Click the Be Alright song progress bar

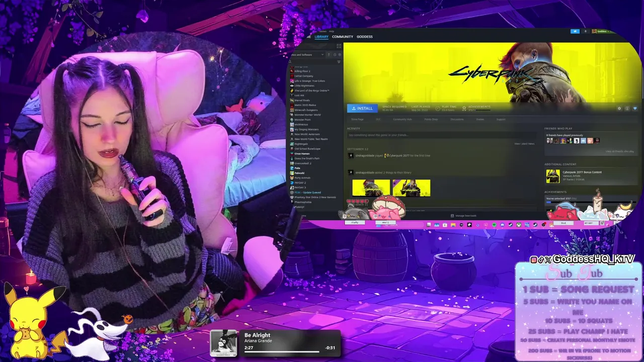coord(282,351)
